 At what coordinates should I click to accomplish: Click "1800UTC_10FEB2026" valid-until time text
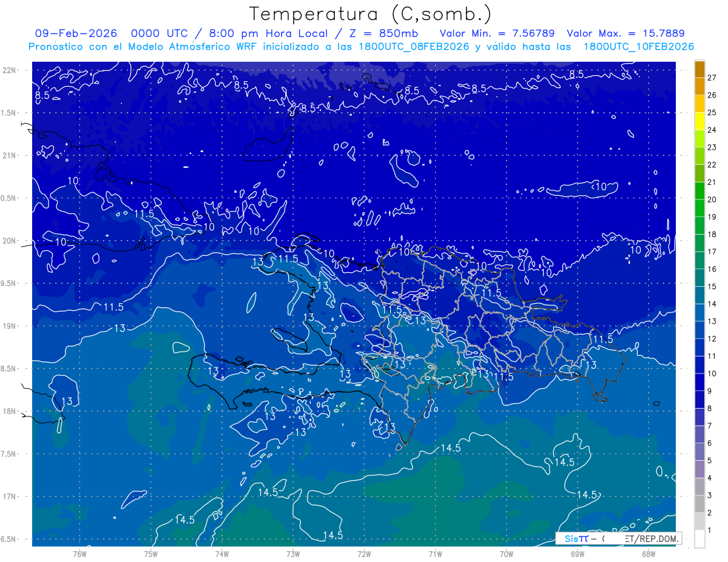pyautogui.click(x=639, y=47)
